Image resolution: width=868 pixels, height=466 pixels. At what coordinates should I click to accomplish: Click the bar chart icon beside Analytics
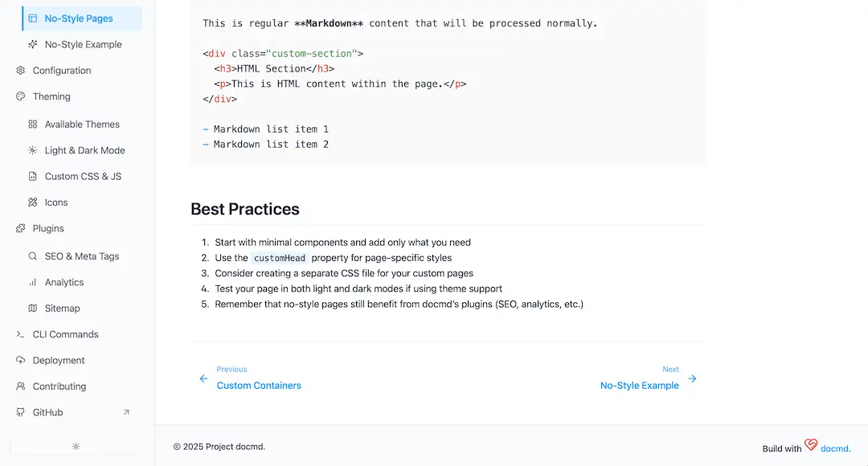point(33,282)
